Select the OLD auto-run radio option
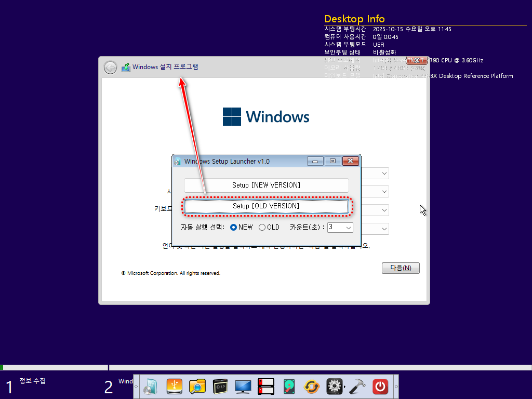 point(262,228)
